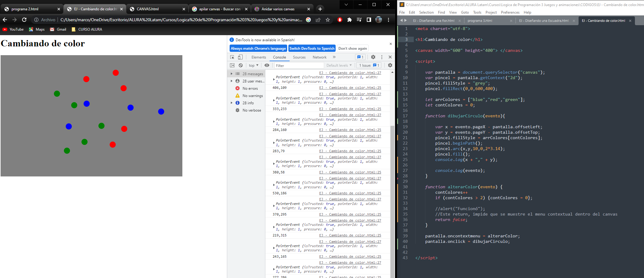Open Chrome side panel icon

click(x=369, y=20)
